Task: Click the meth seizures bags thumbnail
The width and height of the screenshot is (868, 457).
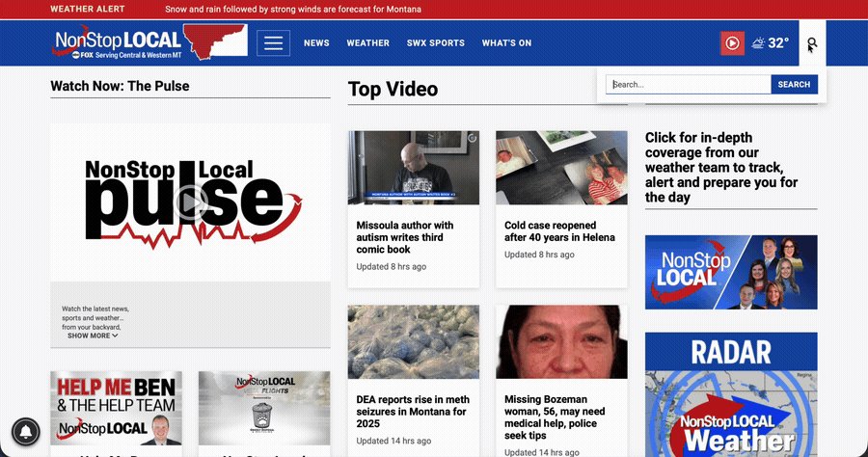Action: pyautogui.click(x=414, y=342)
